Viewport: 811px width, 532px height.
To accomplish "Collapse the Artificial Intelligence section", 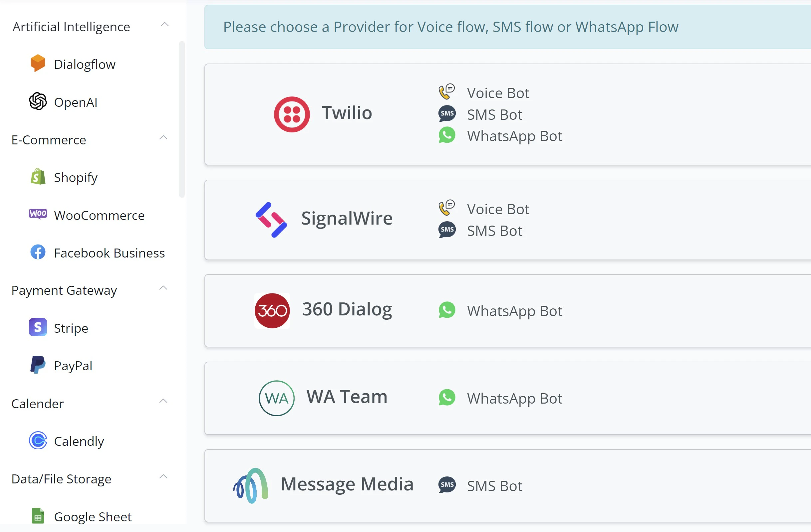I will click(x=164, y=25).
